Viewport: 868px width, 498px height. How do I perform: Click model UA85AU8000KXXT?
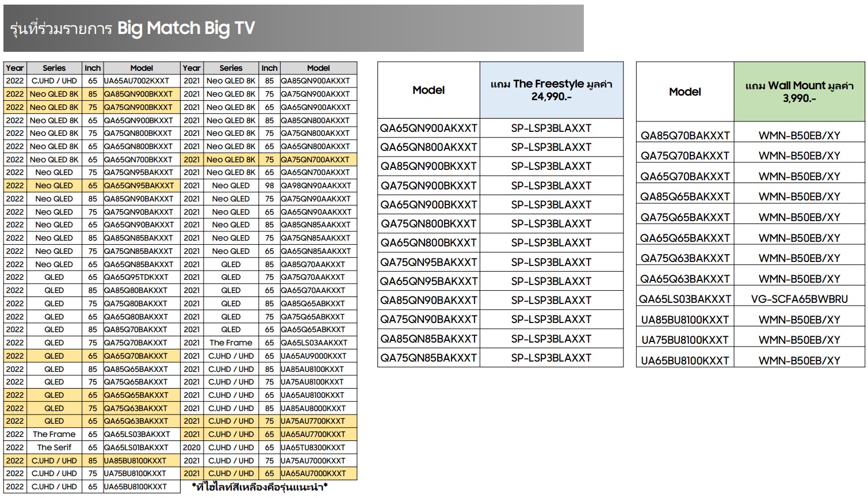pyautogui.click(x=318, y=408)
